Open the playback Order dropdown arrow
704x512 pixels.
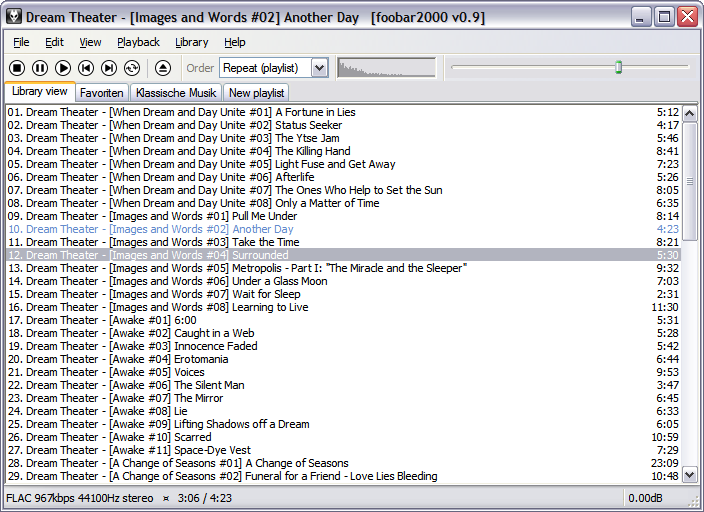point(320,68)
